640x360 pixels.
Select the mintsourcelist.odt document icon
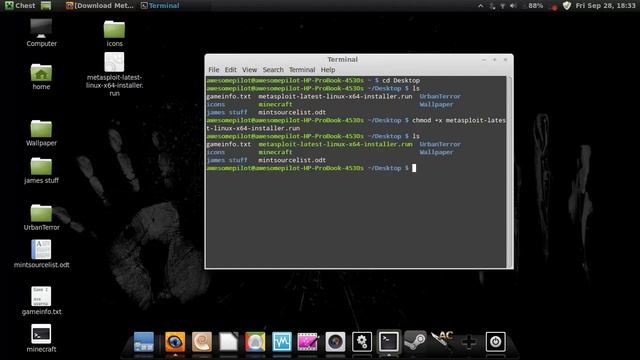pyautogui.click(x=41, y=254)
